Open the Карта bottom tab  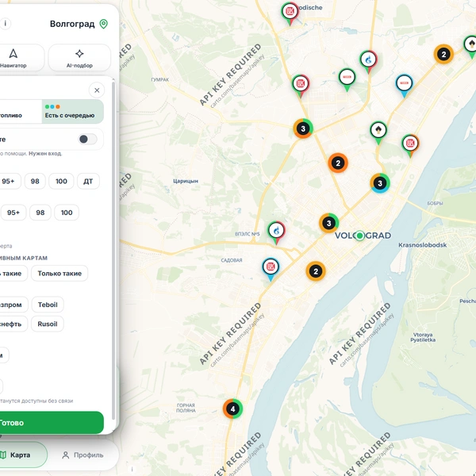tap(23, 455)
